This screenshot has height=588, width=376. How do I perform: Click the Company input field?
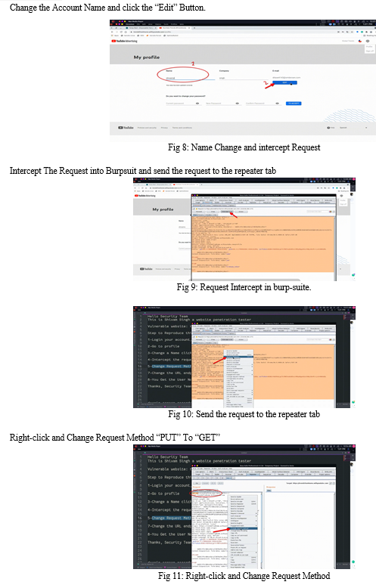tap(242, 78)
